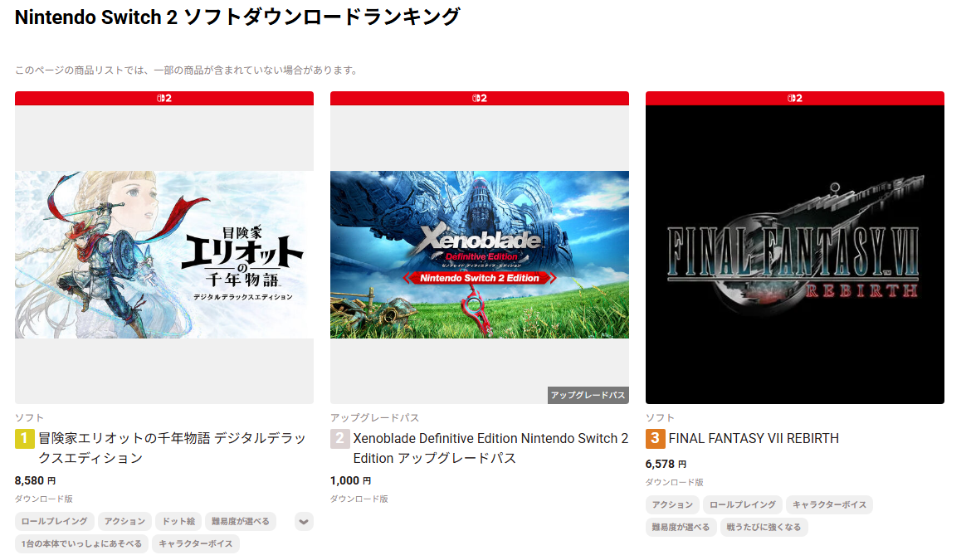The image size is (971, 560).
Task: Select the 戦うたびに強くなる tag
Action: 764,527
